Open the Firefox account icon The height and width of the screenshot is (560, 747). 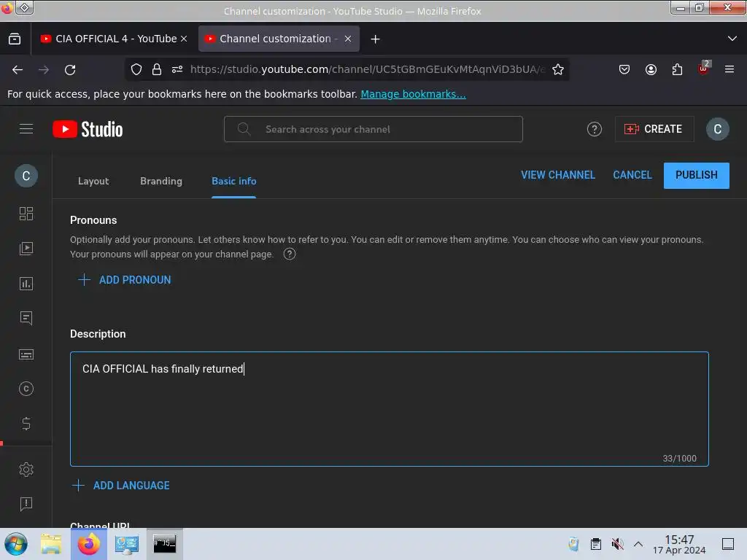pyautogui.click(x=651, y=69)
